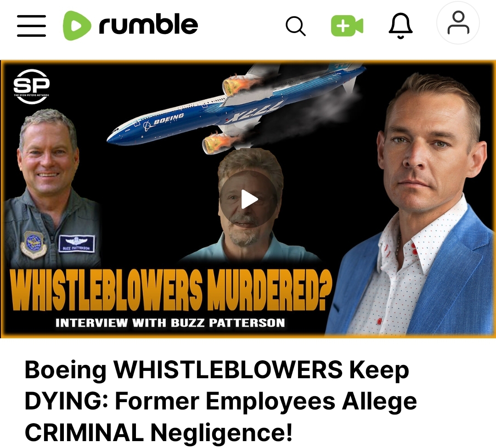Open notifications using the bell icon
The image size is (496, 448).
tap(400, 26)
